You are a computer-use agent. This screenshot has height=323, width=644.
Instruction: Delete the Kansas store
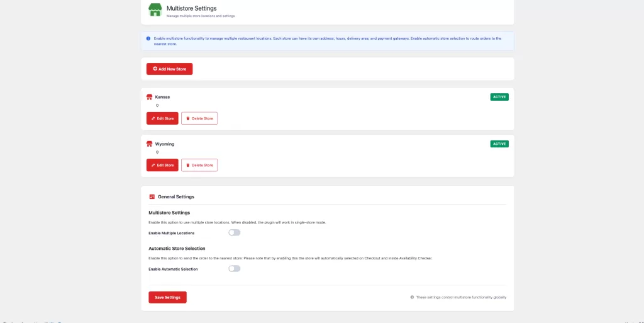pyautogui.click(x=199, y=118)
